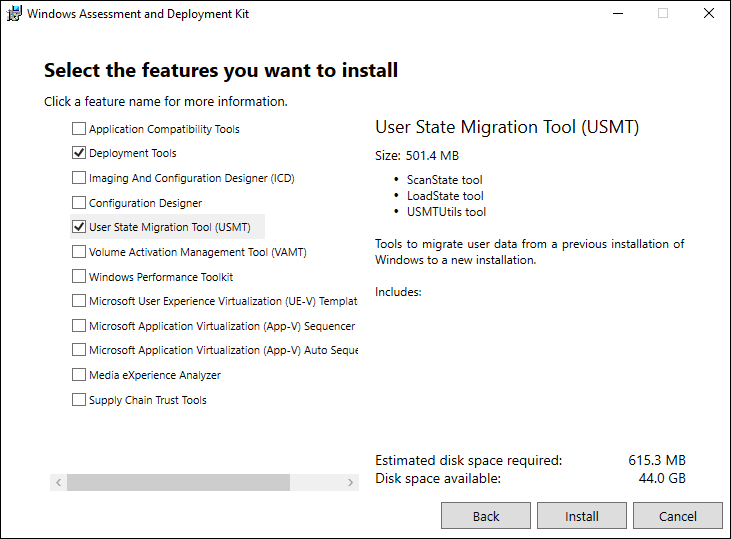Image resolution: width=731 pixels, height=539 pixels.
Task: Click the Windows ADK installer title bar icon
Action: click(14, 14)
